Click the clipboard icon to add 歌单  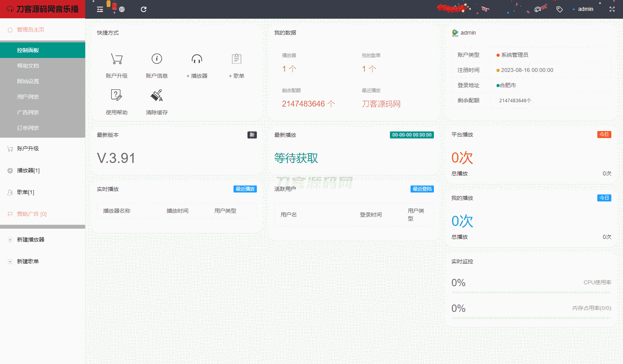click(237, 59)
